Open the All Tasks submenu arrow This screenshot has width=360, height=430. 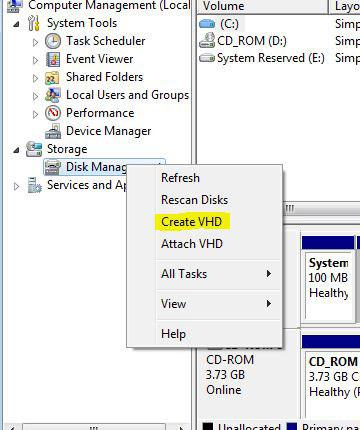point(269,274)
